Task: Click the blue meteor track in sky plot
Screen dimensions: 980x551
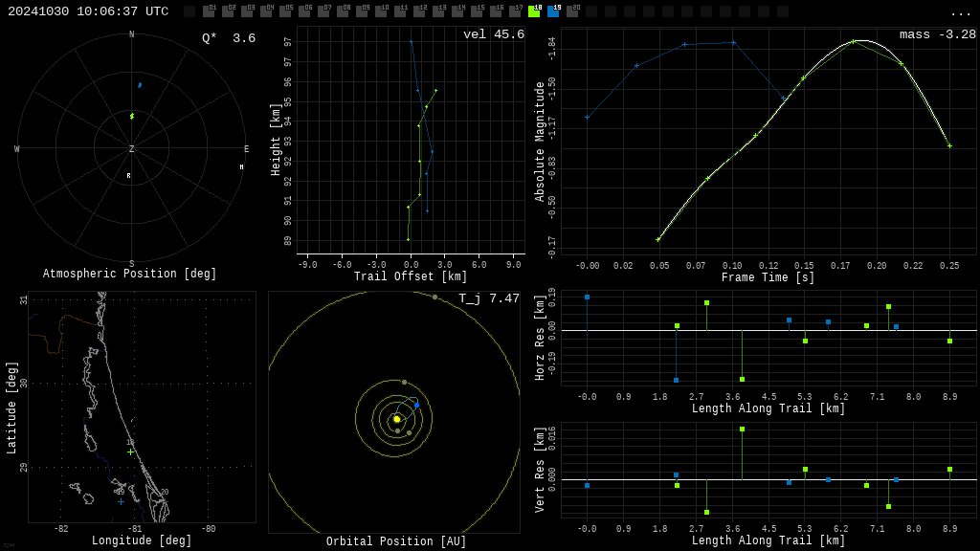Action: (140, 85)
